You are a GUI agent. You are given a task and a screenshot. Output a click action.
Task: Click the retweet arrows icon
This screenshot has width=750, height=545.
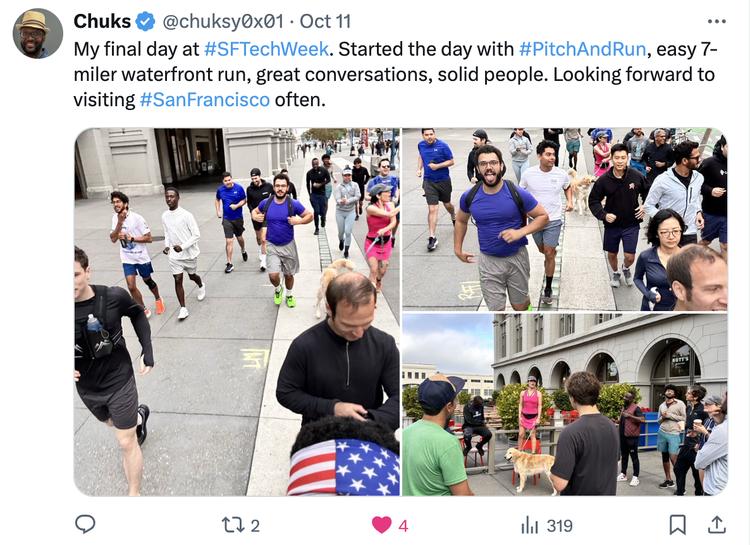232,525
